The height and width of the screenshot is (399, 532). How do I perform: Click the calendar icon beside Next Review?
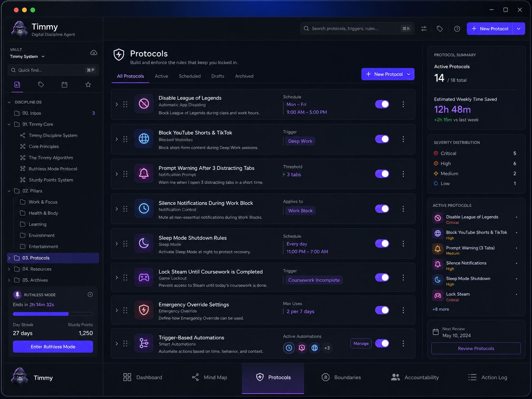tap(436, 332)
